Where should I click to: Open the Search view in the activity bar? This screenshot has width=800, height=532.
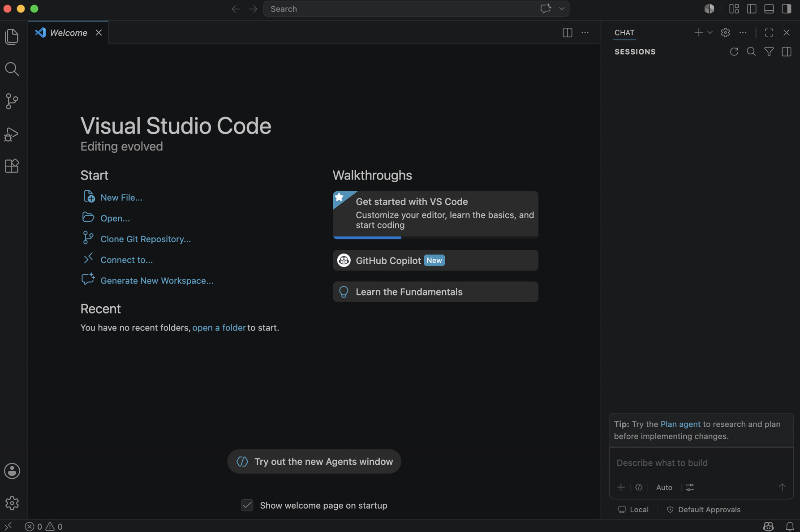12,69
